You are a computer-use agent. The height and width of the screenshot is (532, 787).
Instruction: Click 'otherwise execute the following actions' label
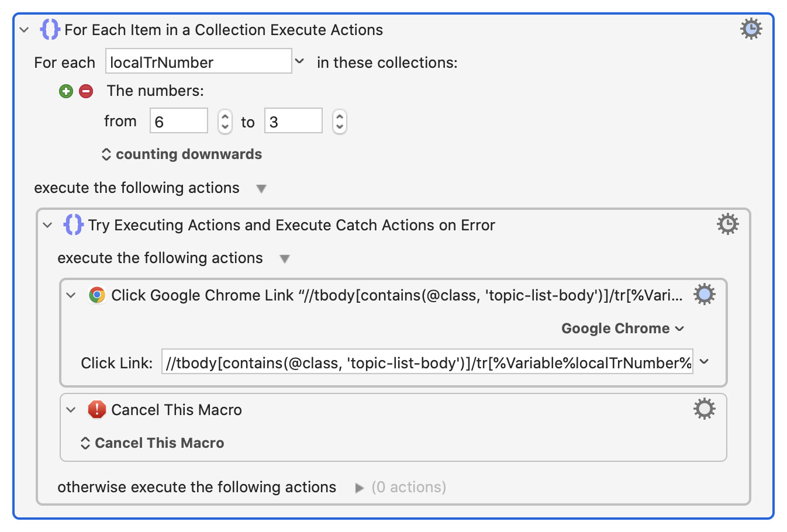coord(196,487)
